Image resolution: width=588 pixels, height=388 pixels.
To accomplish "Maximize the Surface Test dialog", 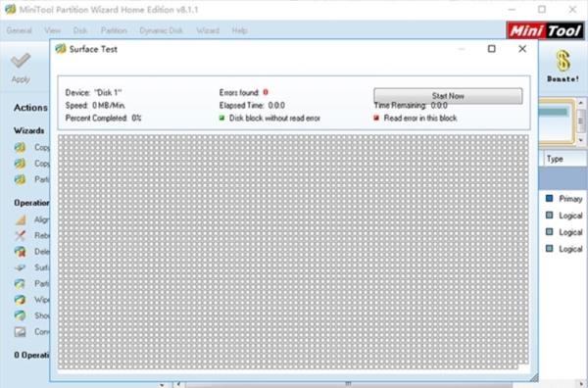I will tap(492, 49).
